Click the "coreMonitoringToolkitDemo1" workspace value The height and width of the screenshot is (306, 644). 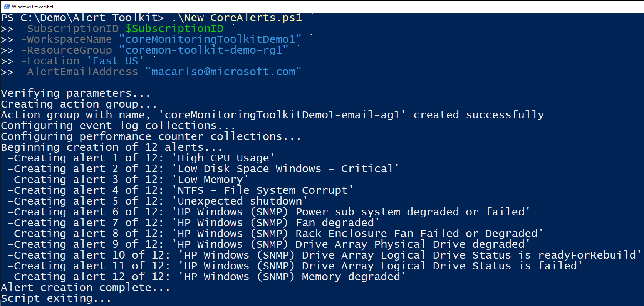pyautogui.click(x=210, y=39)
